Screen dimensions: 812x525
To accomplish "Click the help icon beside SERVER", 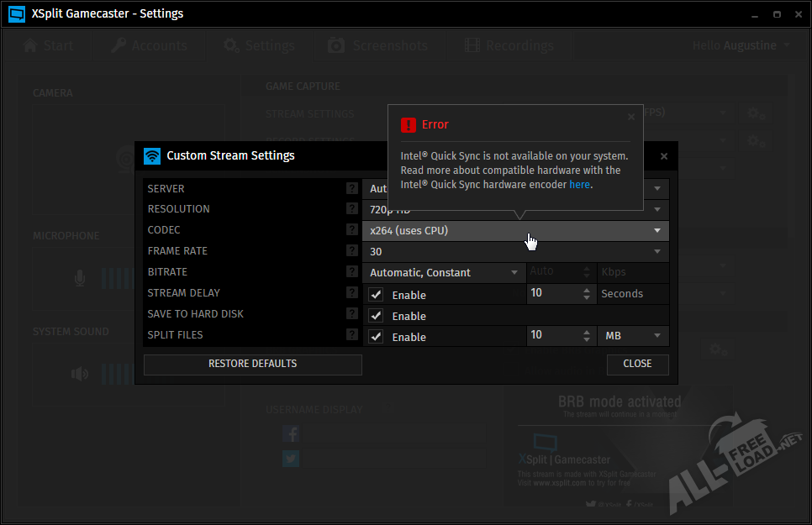I will point(352,189).
